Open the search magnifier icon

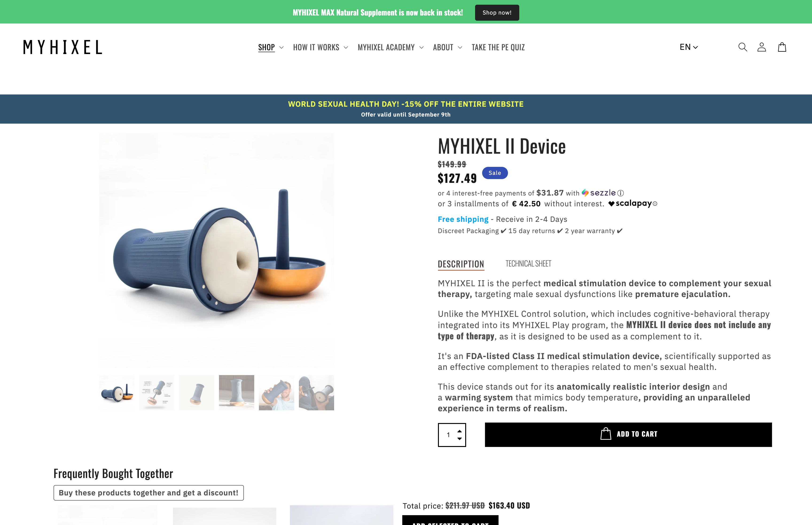click(x=742, y=47)
